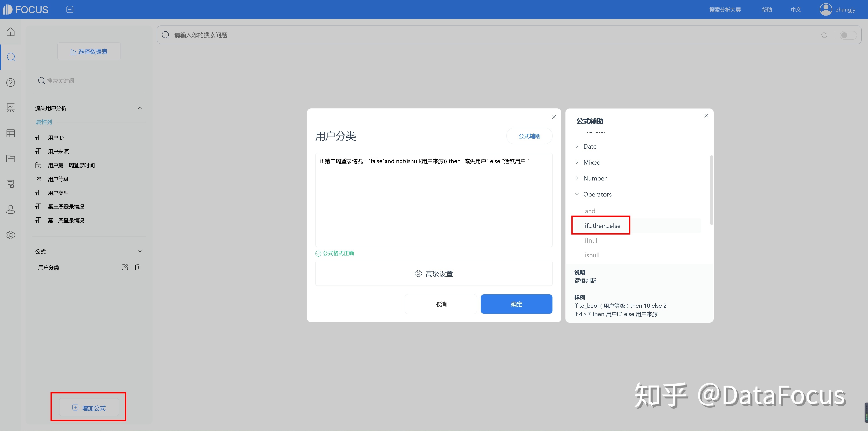Open 帮助 in top bar
The image size is (868, 431).
pyautogui.click(x=767, y=9)
